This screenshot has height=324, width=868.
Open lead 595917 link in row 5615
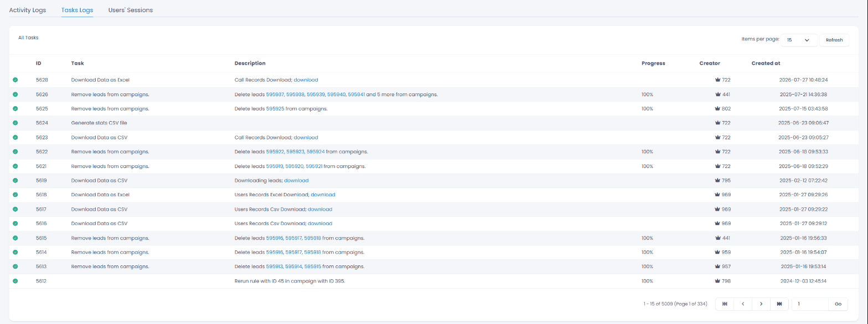click(x=294, y=238)
